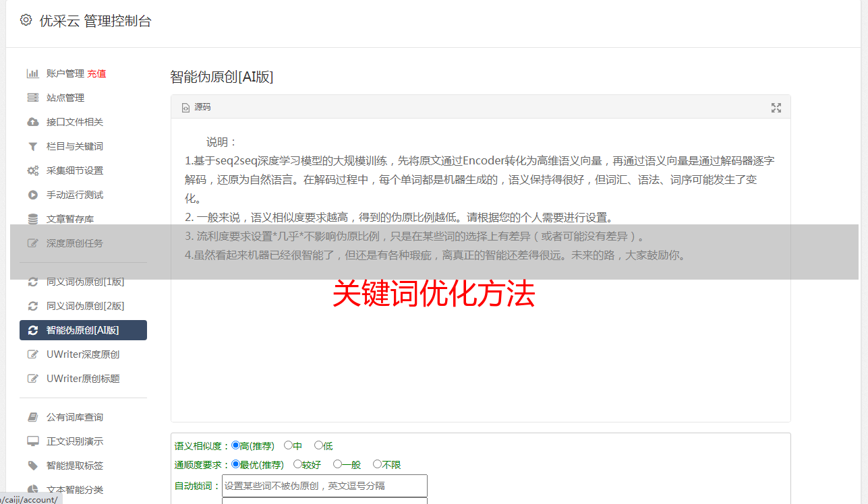Click the filter icon for 栏目与关键词
Viewport: 868px width, 504px height.
point(32,146)
